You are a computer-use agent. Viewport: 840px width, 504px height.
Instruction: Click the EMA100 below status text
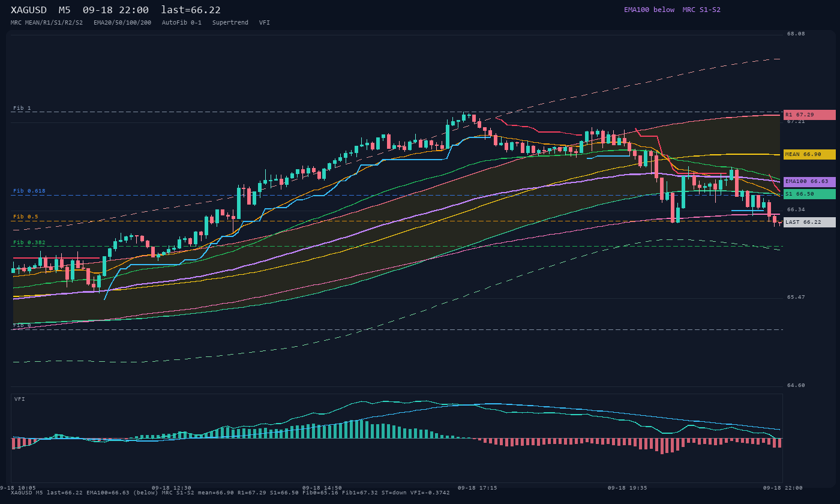pos(649,10)
